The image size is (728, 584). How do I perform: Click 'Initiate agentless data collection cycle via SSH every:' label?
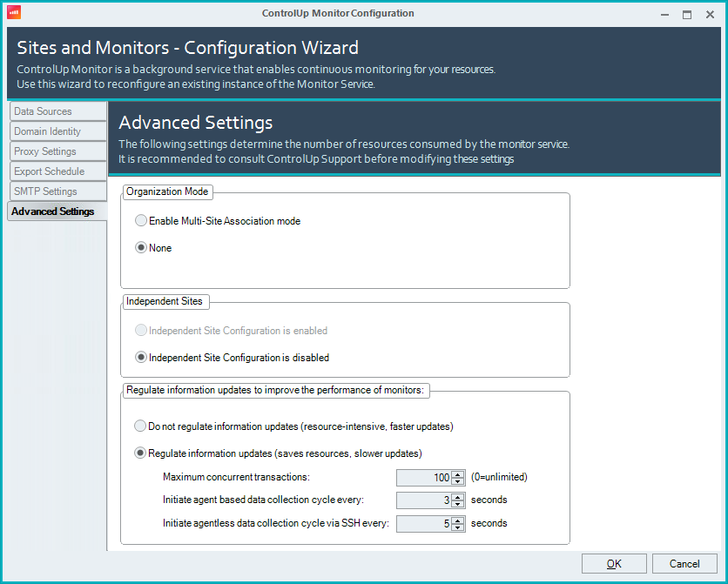point(276,523)
